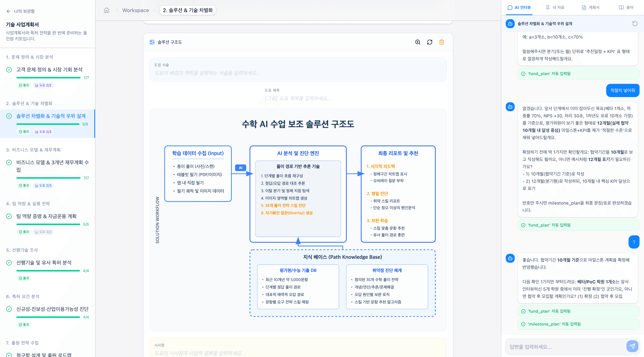This screenshot has height=357, width=644.
Task: Focus the 답변을 입력하세요 chat input
Action: [566, 347]
